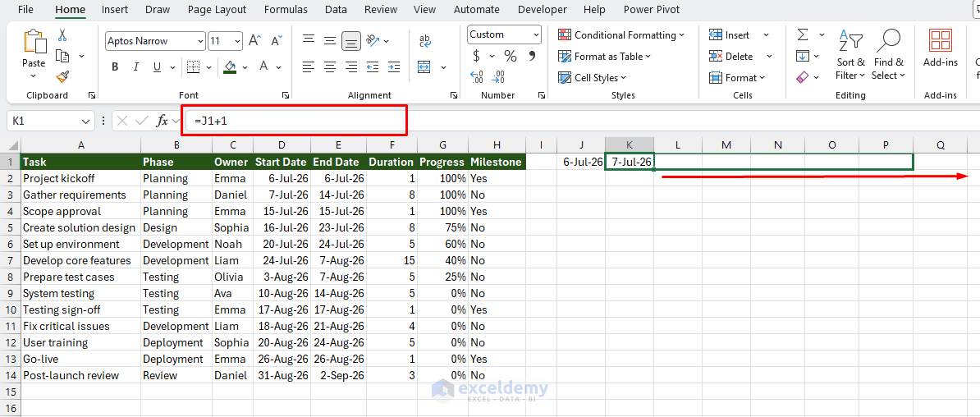This screenshot has width=980, height=417.
Task: Apply middle vertical alignment
Action: (x=330, y=41)
